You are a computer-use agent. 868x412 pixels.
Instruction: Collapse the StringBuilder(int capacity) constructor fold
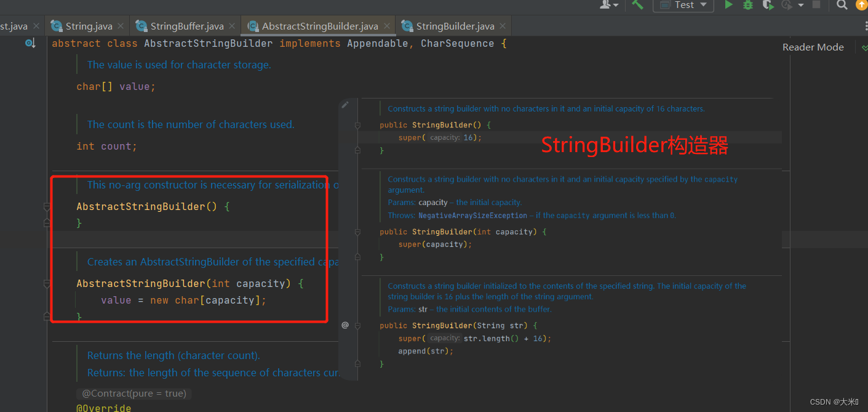click(x=357, y=232)
